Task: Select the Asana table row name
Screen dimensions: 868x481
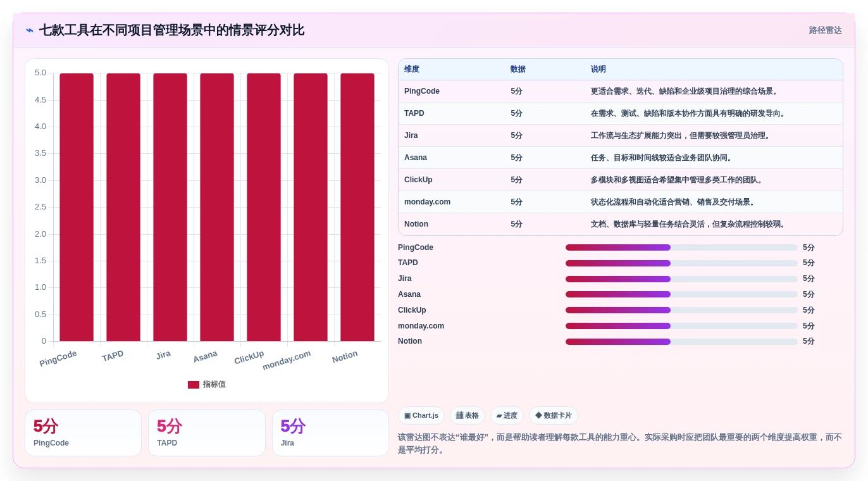Action: pos(416,158)
